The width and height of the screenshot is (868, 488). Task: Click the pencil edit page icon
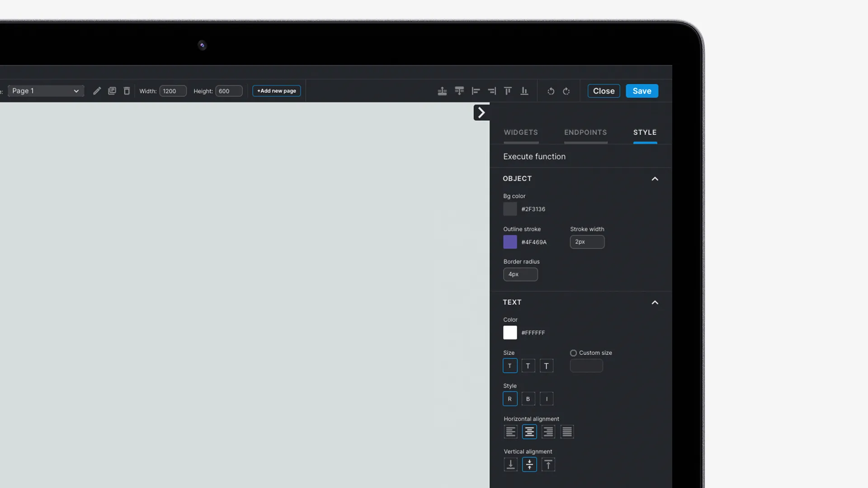click(x=97, y=91)
